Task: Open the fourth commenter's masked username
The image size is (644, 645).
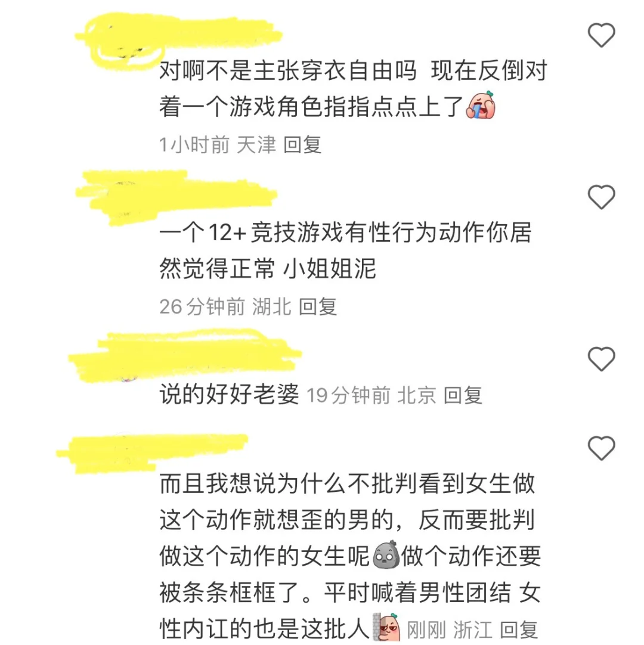Action: (x=152, y=453)
